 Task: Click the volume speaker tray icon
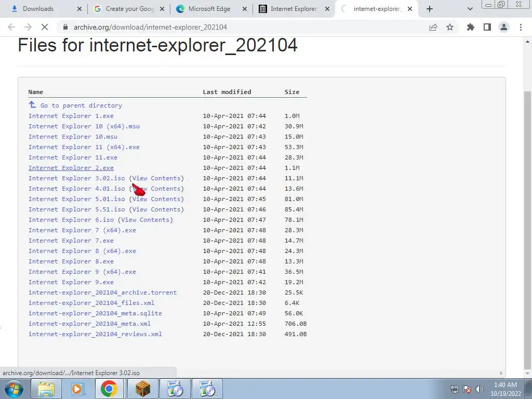tap(480, 389)
